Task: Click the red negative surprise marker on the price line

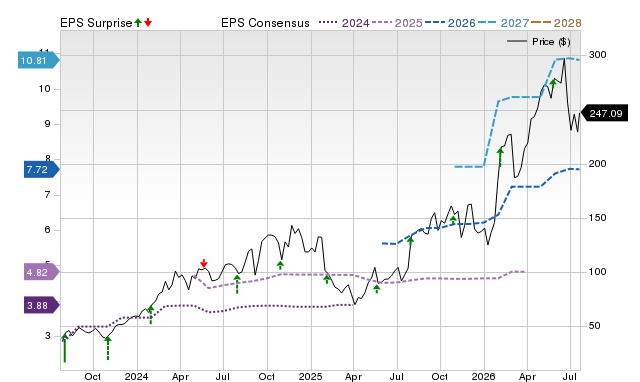Action: 204,263
